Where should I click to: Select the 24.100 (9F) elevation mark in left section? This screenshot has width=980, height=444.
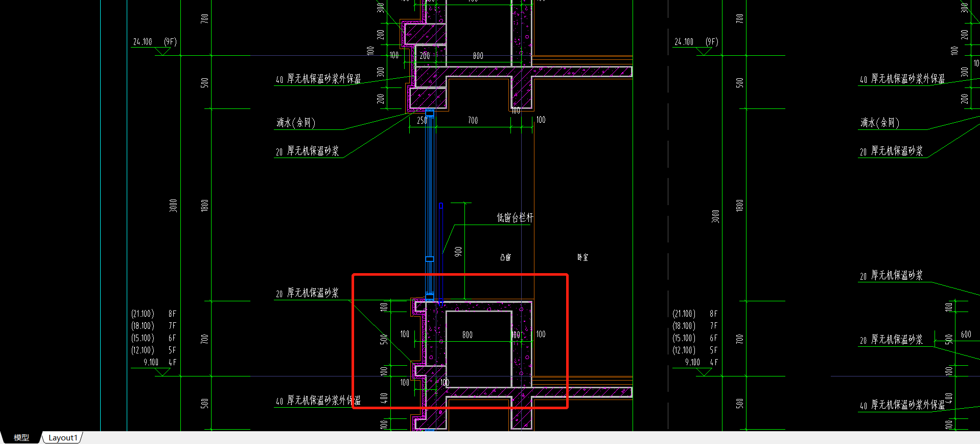point(155,42)
